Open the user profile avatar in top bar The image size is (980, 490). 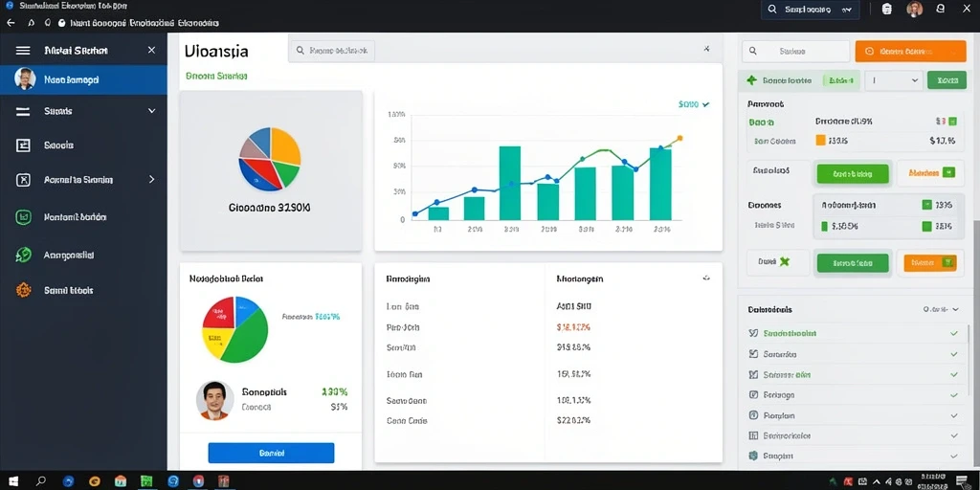click(914, 10)
